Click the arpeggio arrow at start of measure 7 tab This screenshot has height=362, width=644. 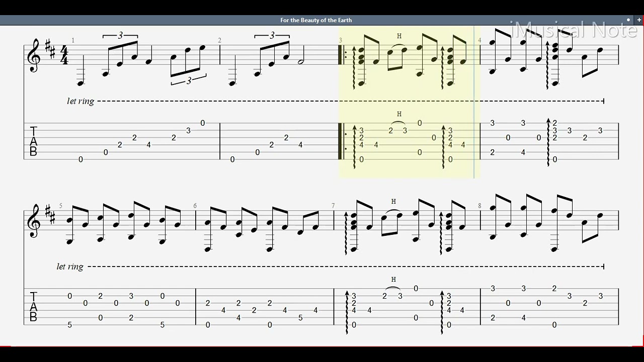[347, 312]
